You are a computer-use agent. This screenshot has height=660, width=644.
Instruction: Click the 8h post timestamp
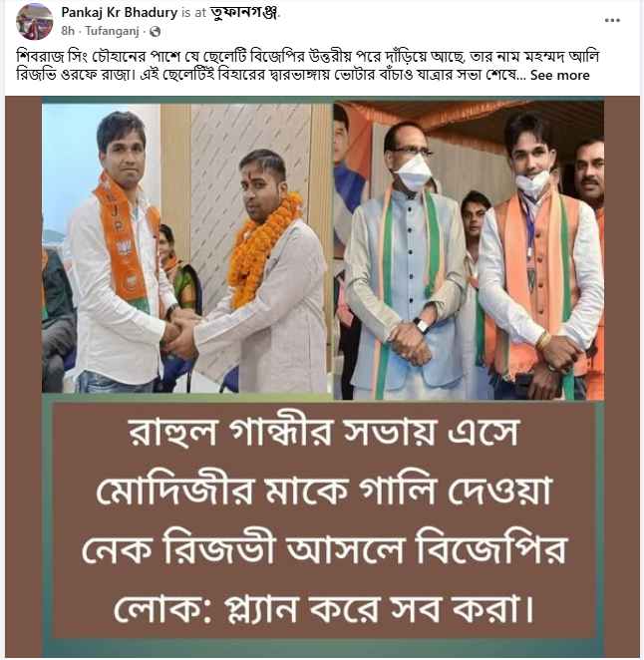tap(68, 31)
